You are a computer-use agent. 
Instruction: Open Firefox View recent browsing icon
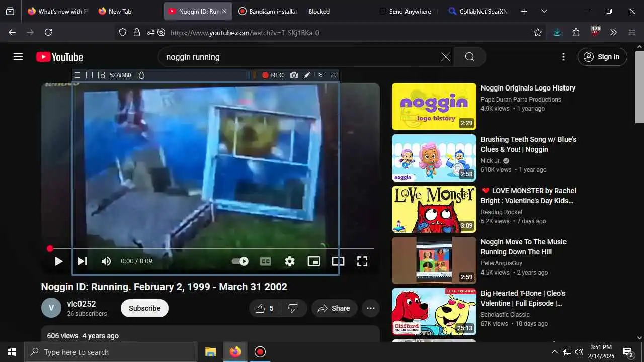point(10,11)
